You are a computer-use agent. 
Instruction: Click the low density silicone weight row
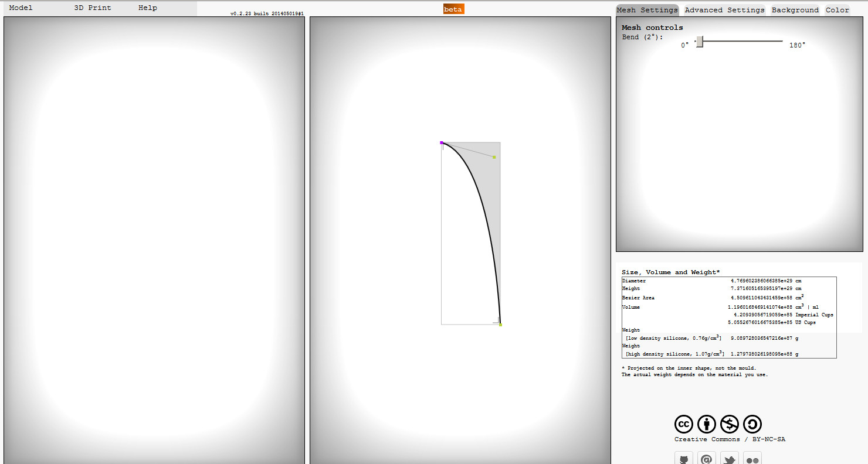point(729,339)
